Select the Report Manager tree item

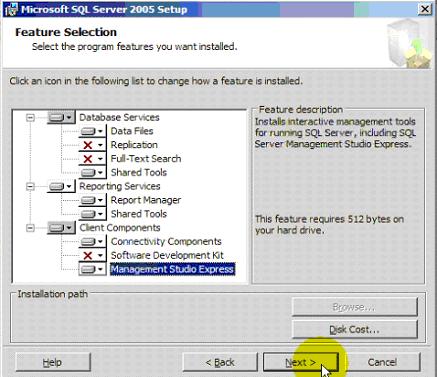coord(146,200)
